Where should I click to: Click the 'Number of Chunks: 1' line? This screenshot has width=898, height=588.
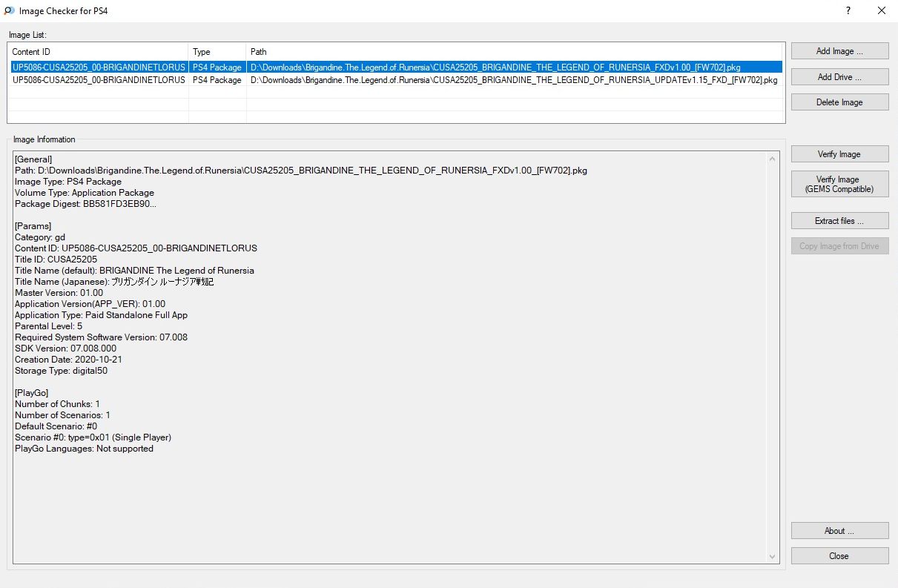point(58,404)
